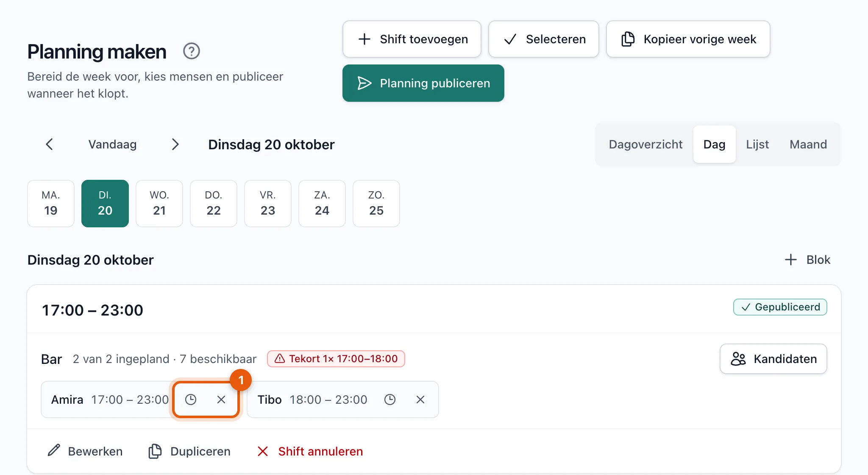Click '2 van 2 ingepland · 7 beschikbaar' text
Image resolution: width=868 pixels, height=475 pixels.
[x=164, y=359]
